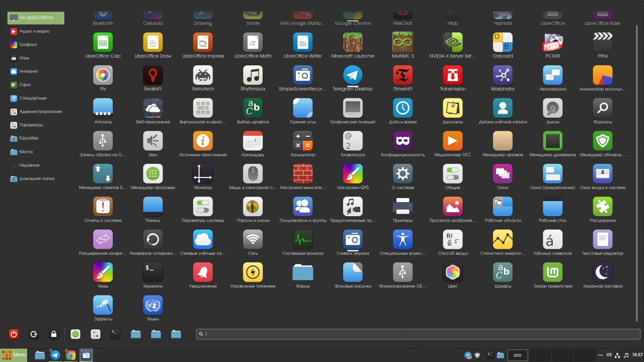Launch Timeshift
The width and height of the screenshot is (644, 362).
[403, 75]
